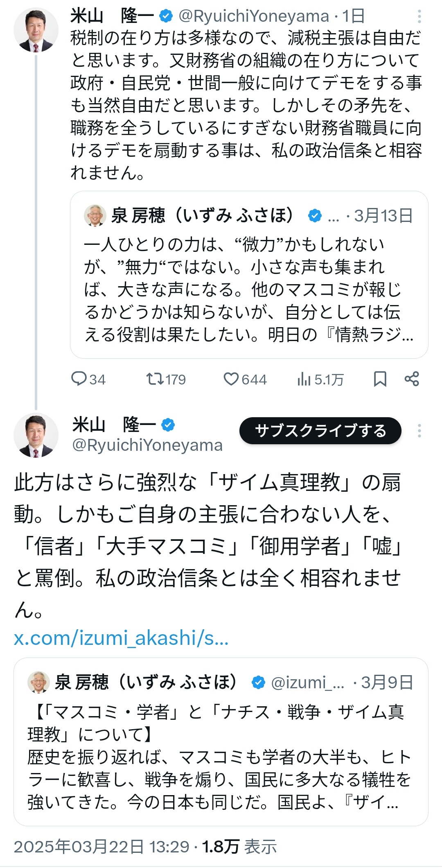Open the x.com/izumi_akashi link
The image size is (442, 868).
pyautogui.click(x=121, y=638)
